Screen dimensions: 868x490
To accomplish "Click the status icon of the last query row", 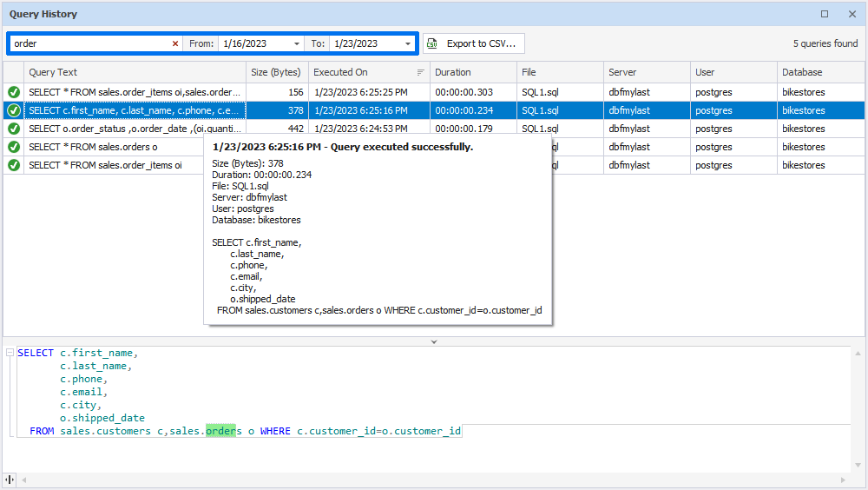I will click(x=14, y=165).
